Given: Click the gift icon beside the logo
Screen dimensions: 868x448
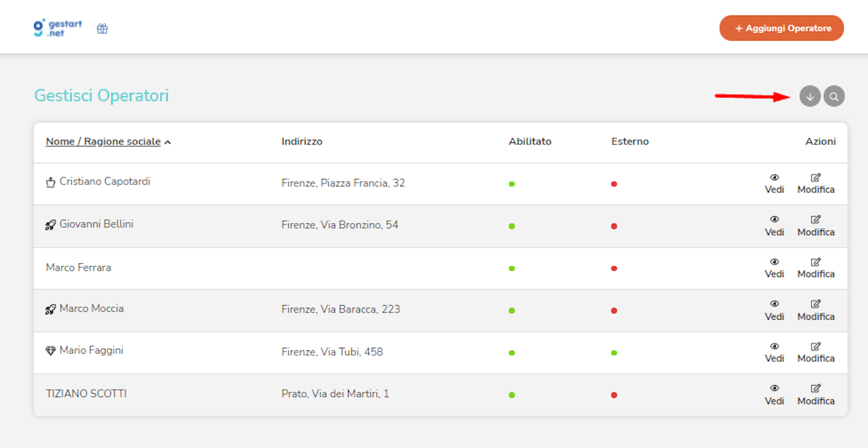Looking at the screenshot, I should coord(102,28).
